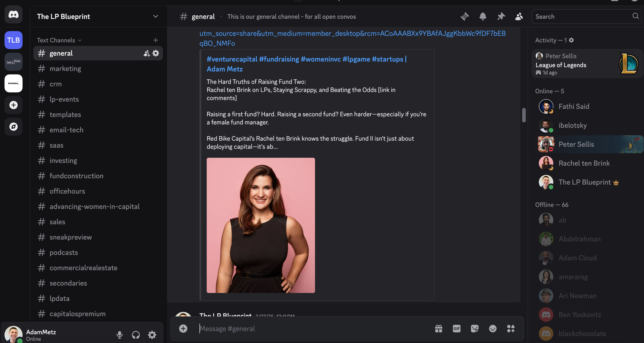Select fundconstruction channel

tap(98, 176)
